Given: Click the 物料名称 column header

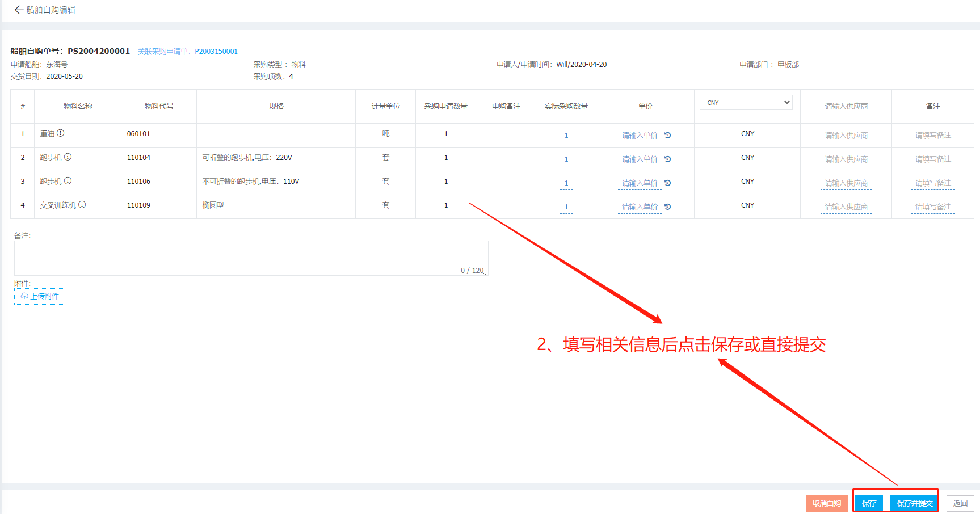Looking at the screenshot, I should (78, 107).
